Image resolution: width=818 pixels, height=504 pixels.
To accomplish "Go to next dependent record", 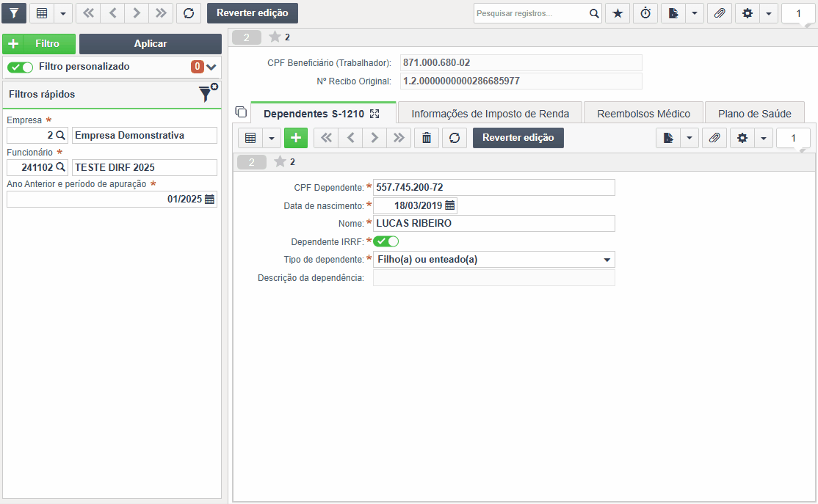I will 374,138.
